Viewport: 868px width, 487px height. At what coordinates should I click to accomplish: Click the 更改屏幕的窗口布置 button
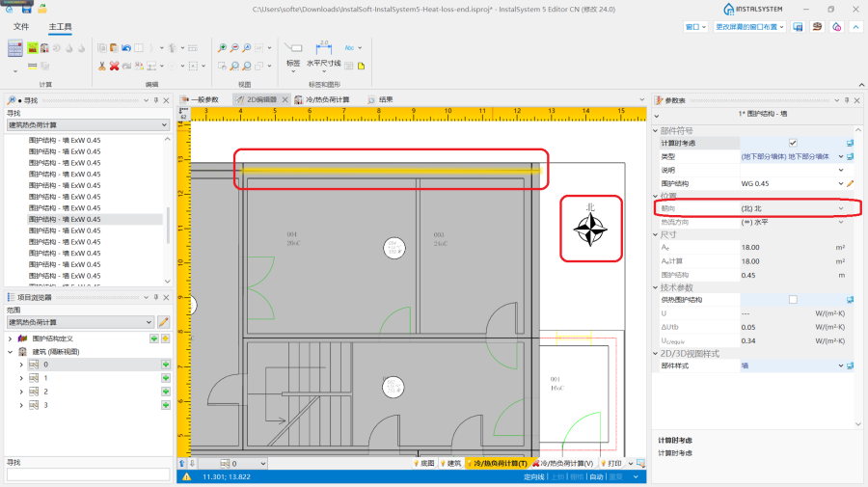[750, 27]
